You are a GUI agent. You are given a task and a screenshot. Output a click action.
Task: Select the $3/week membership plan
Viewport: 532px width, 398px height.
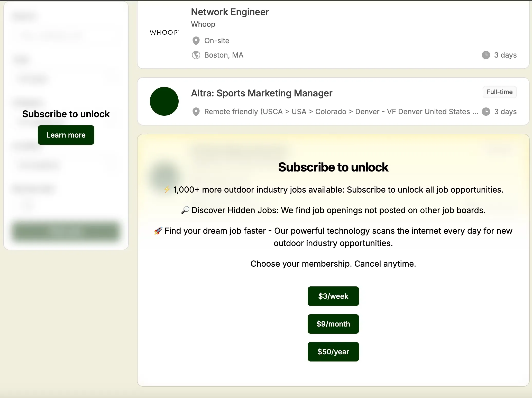[333, 296]
